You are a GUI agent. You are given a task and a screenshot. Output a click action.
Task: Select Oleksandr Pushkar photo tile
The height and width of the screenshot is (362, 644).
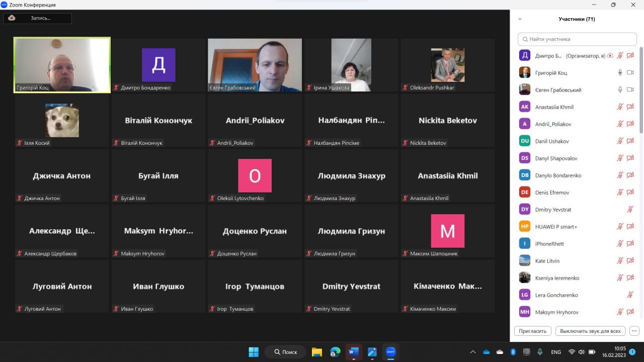(448, 65)
